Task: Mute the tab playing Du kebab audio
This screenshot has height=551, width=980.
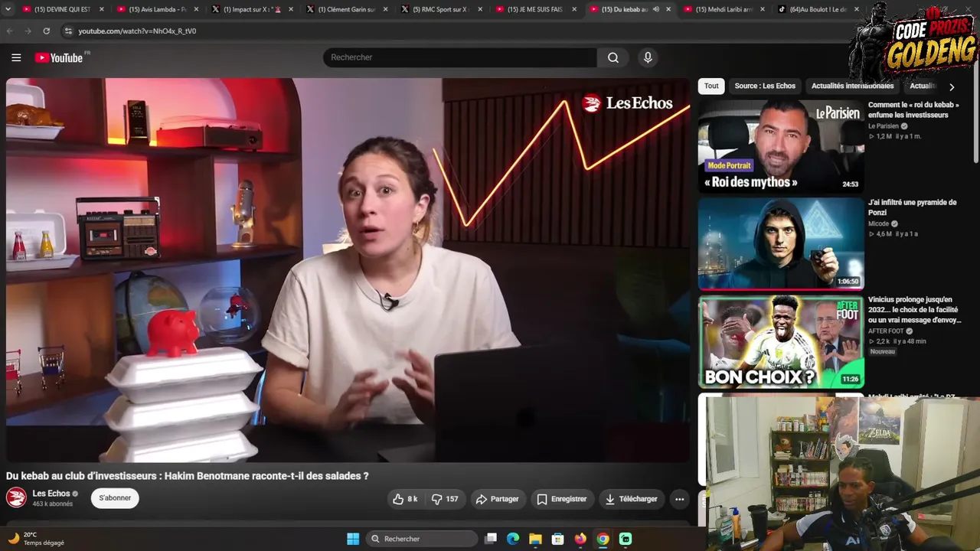Action: pyautogui.click(x=655, y=9)
